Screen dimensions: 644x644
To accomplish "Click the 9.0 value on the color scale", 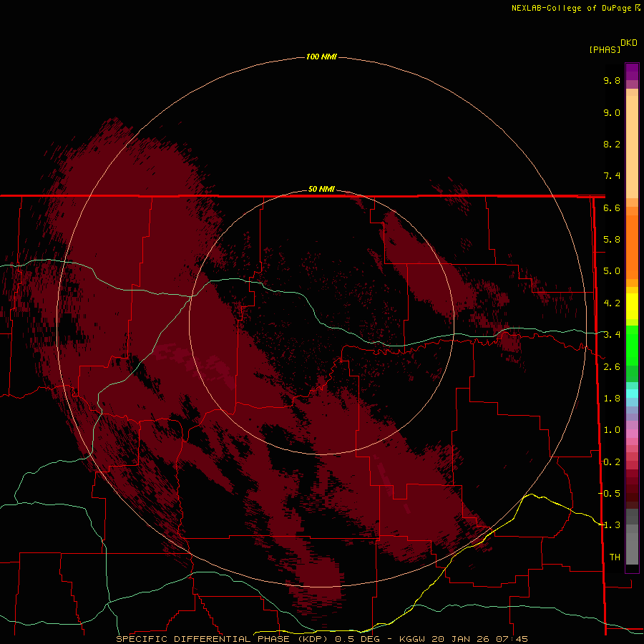I will coord(612,112).
